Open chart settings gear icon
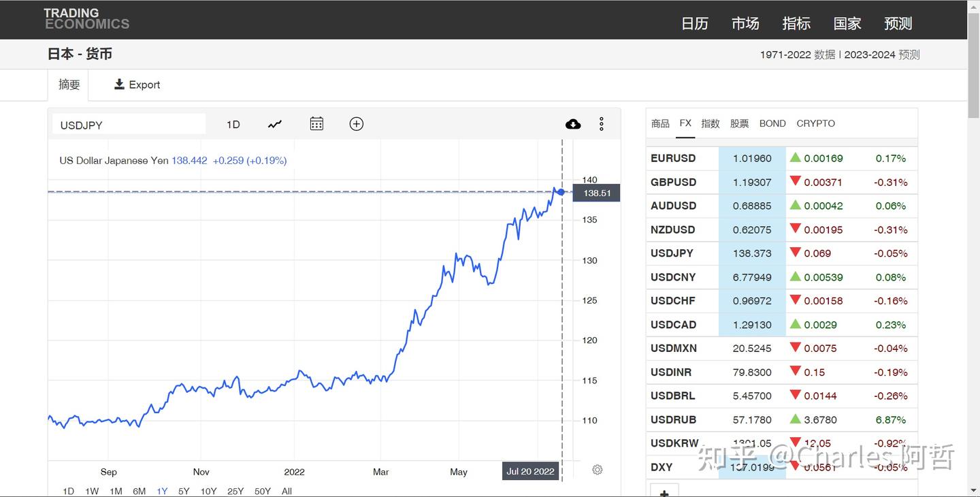This screenshot has width=980, height=497. click(x=598, y=470)
